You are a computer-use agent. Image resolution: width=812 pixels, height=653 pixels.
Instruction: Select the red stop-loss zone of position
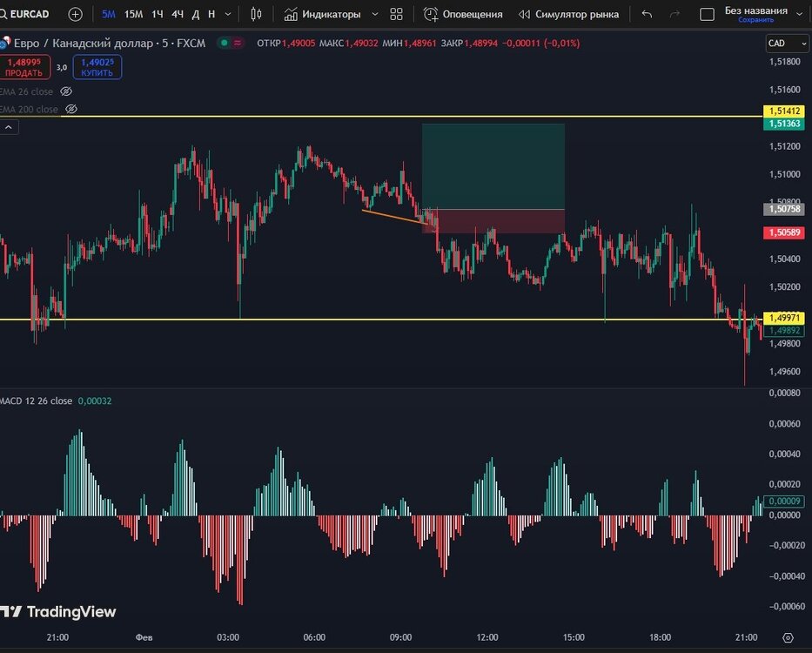(x=493, y=221)
